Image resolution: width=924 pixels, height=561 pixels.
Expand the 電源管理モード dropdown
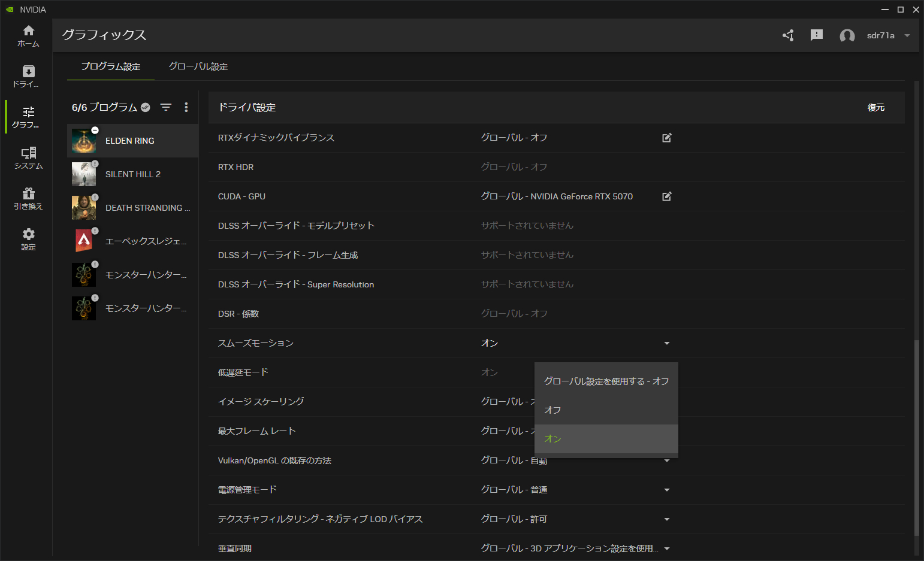[x=667, y=490]
